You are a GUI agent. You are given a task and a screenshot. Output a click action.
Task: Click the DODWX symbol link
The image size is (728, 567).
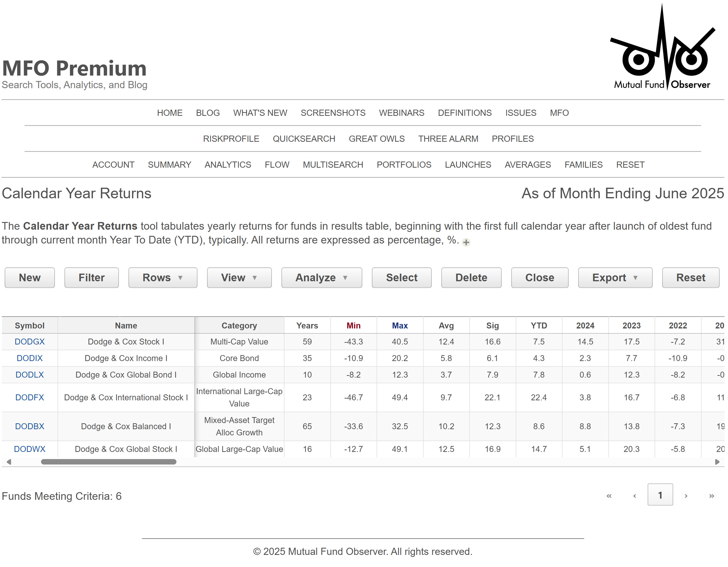click(30, 449)
